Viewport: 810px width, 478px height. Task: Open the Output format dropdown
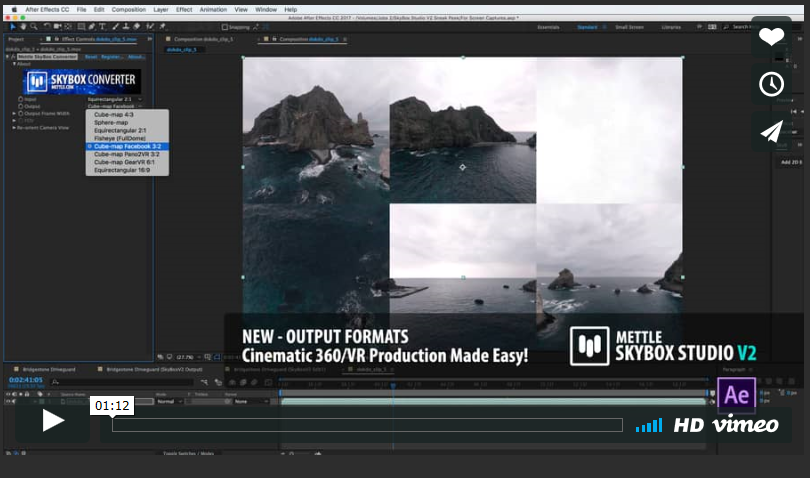(115, 106)
